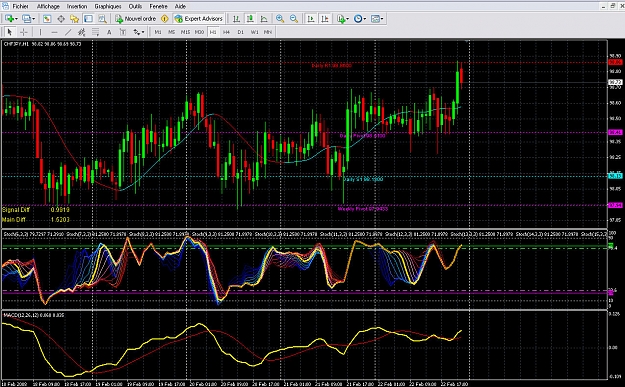The height and width of the screenshot is (387, 625).
Task: Select the trendline drawing tool
Action: coord(68,32)
